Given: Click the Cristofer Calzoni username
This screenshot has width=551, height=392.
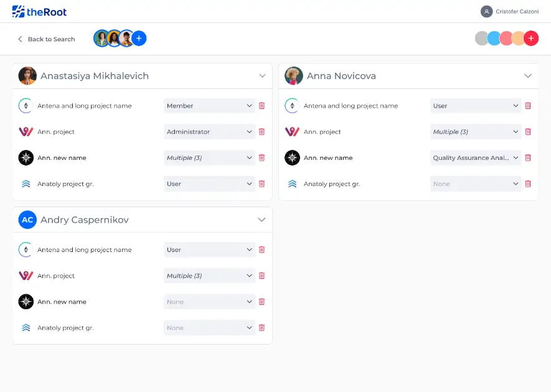Looking at the screenshot, I should pyautogui.click(x=517, y=12).
